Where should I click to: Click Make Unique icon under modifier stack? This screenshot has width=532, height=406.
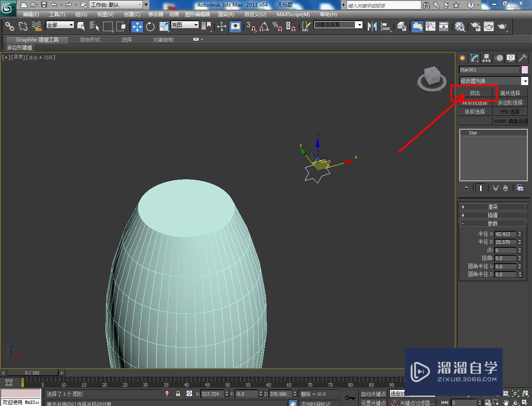[495, 188]
